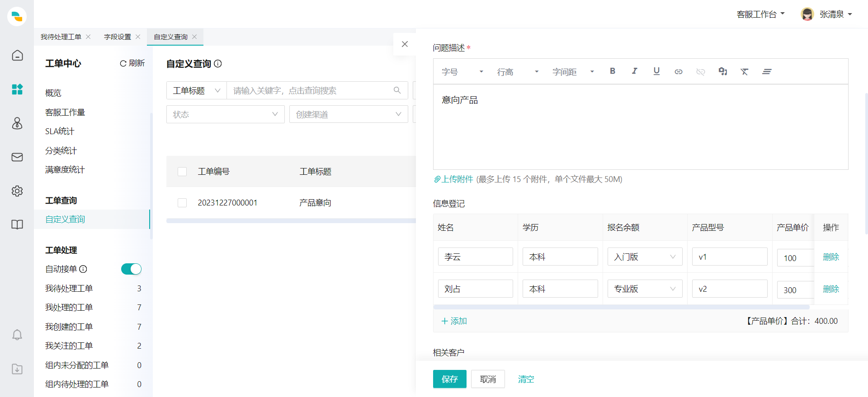Open the home icon in left sidebar

click(17, 55)
